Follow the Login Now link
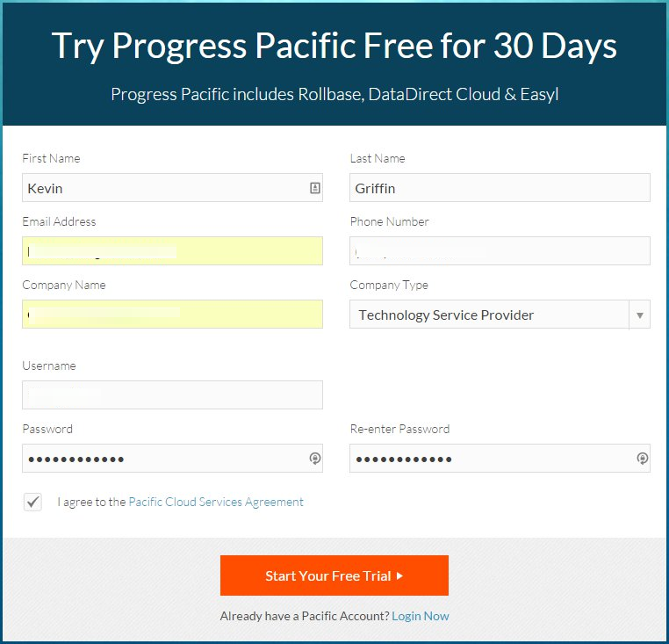This screenshot has width=669, height=644. pyautogui.click(x=420, y=616)
